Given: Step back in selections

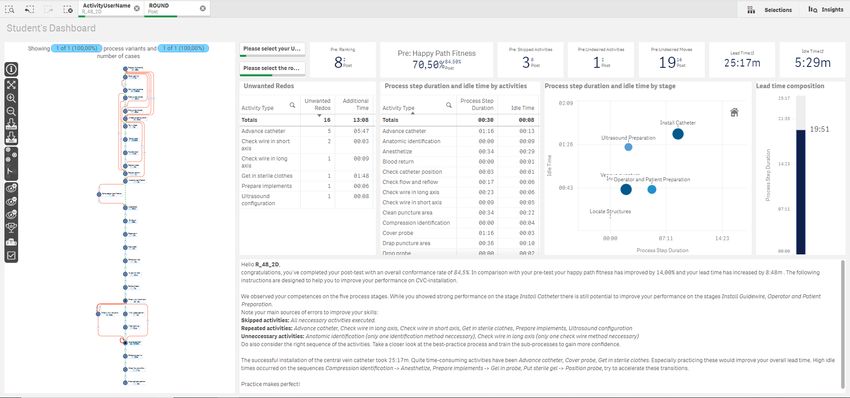Looking at the screenshot, I should (x=29, y=9).
